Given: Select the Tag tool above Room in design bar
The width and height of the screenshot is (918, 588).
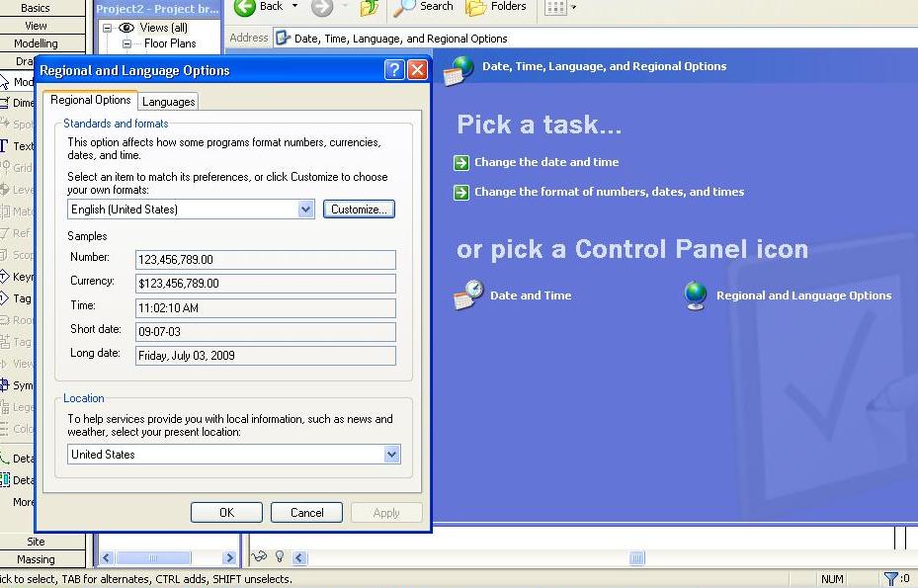Looking at the screenshot, I should click(x=17, y=298).
